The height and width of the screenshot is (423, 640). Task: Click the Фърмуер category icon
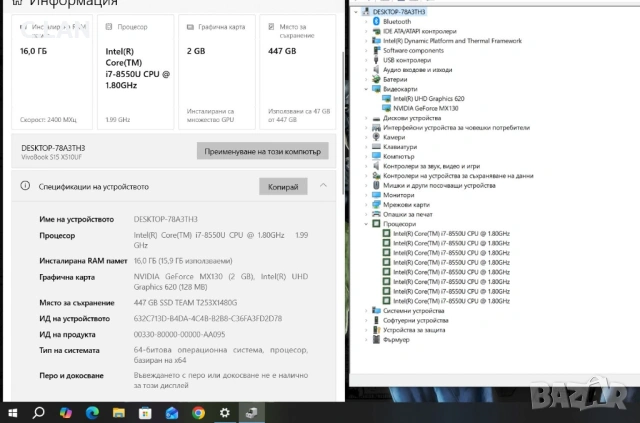(376, 339)
